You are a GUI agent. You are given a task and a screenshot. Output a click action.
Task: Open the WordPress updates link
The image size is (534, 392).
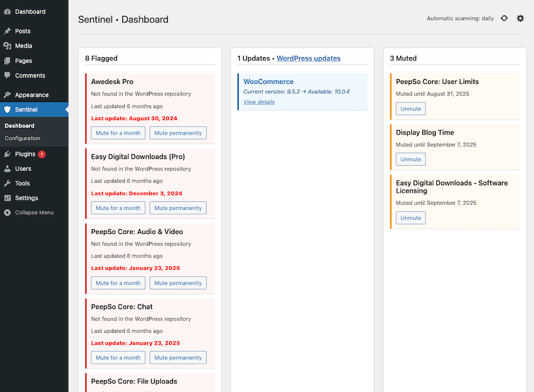point(309,58)
